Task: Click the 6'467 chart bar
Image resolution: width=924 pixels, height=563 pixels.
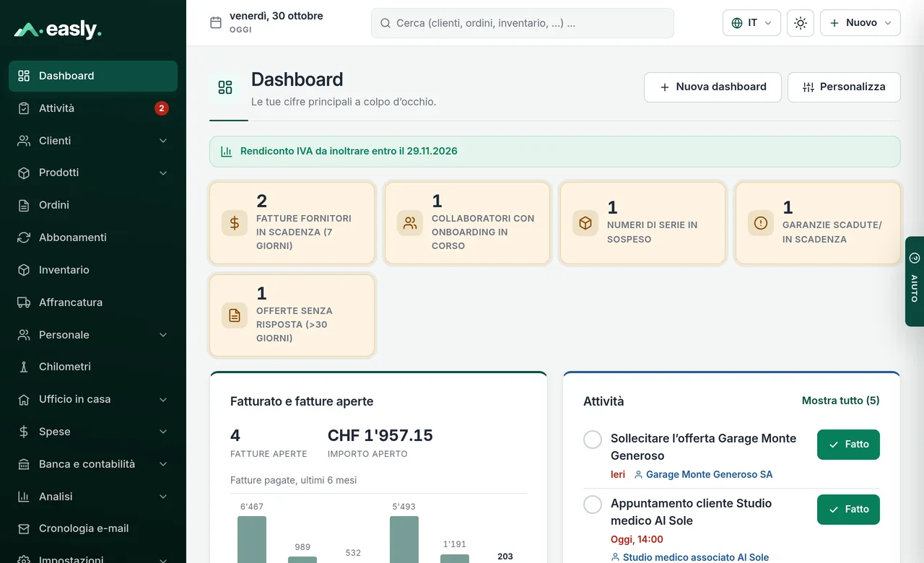Action: point(252,539)
